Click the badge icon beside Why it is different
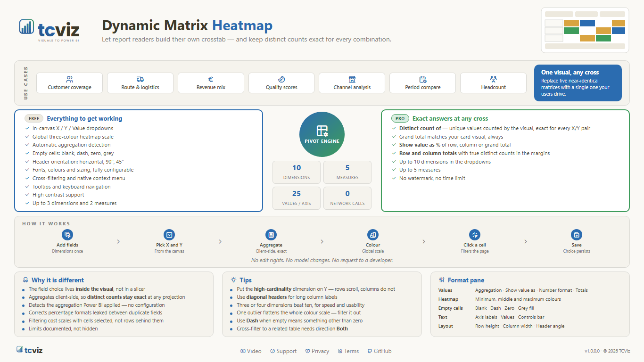The image size is (644, 362). point(25,280)
